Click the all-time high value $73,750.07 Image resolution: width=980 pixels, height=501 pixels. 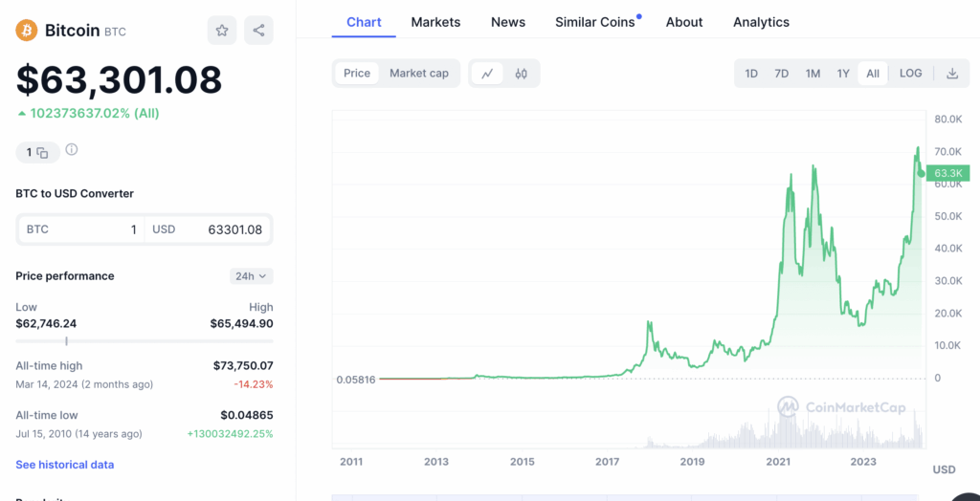[243, 365]
